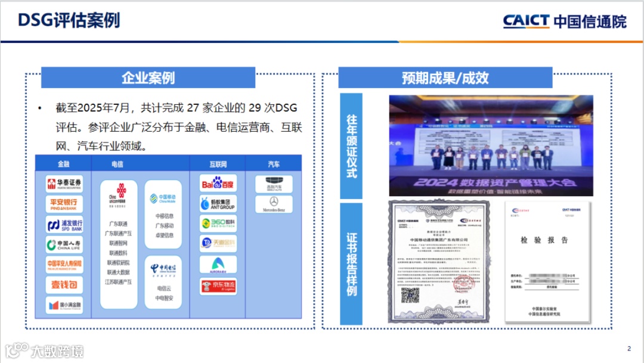Select the 中国电信 China Telecom logo
This screenshot has height=363, width=644.
(x=163, y=269)
